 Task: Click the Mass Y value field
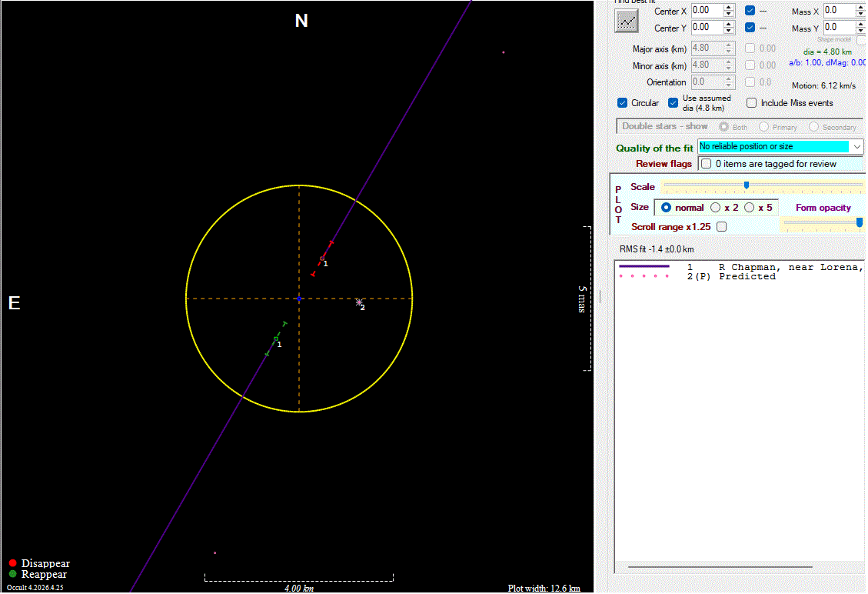pyautogui.click(x=840, y=27)
